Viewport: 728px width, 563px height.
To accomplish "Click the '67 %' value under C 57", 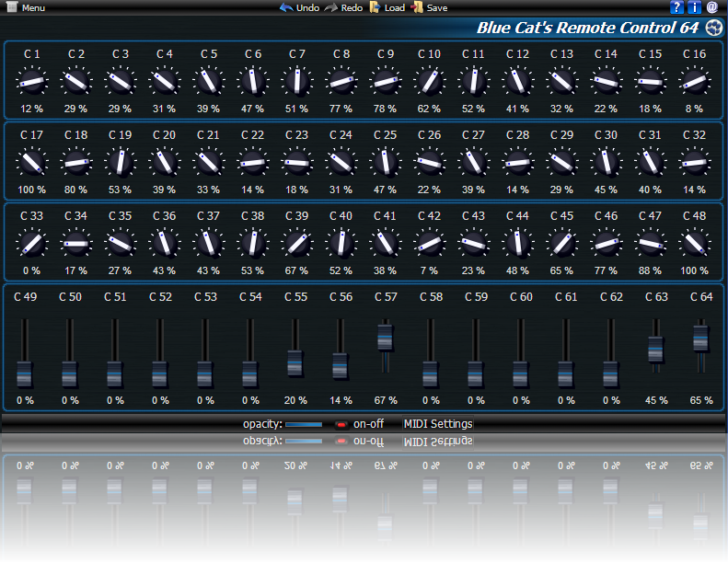I will [386, 400].
